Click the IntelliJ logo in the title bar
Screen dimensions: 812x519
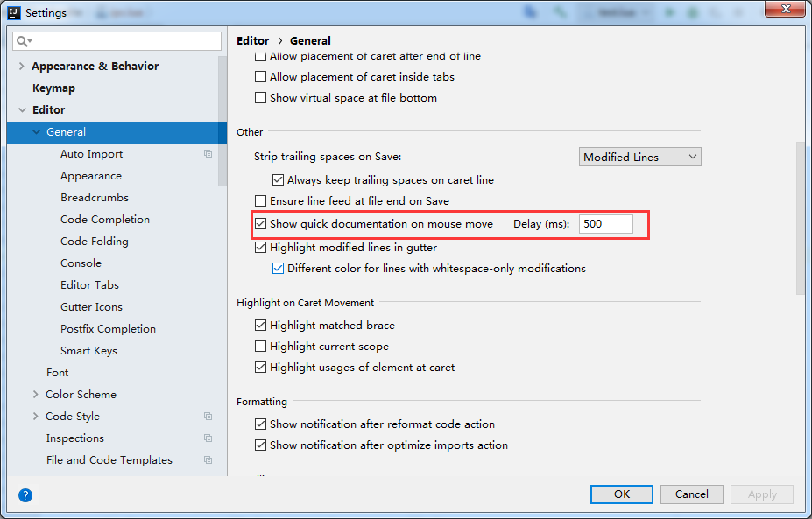[x=12, y=12]
